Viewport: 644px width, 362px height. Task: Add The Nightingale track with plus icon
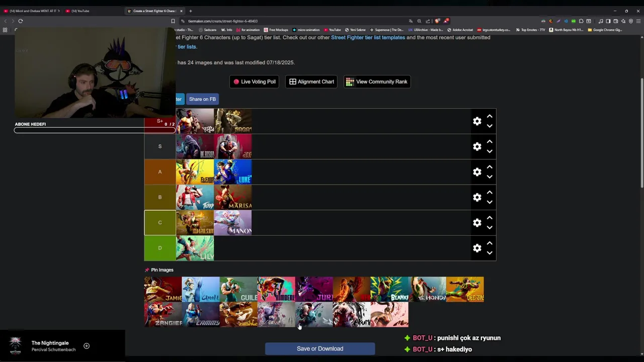(87, 346)
